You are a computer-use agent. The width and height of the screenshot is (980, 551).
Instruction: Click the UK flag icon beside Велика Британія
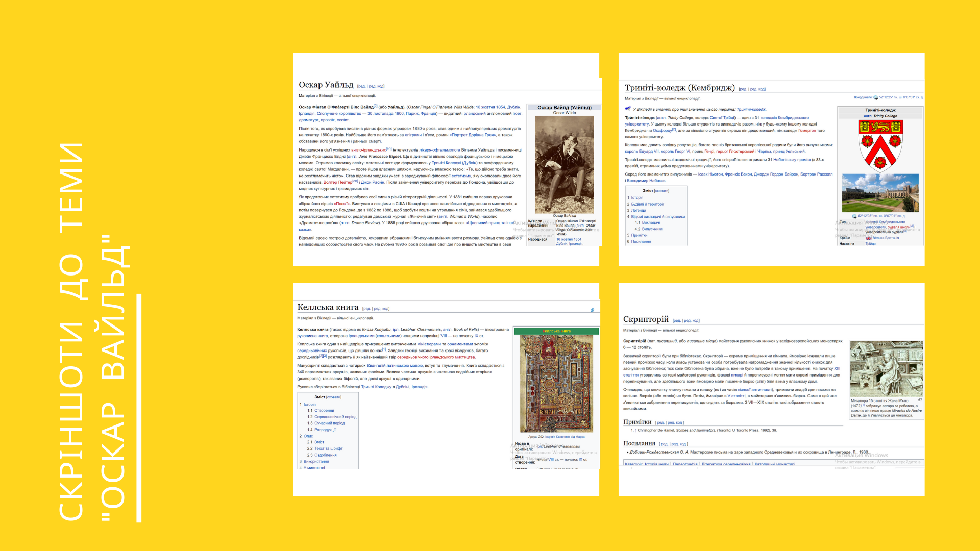(868, 238)
